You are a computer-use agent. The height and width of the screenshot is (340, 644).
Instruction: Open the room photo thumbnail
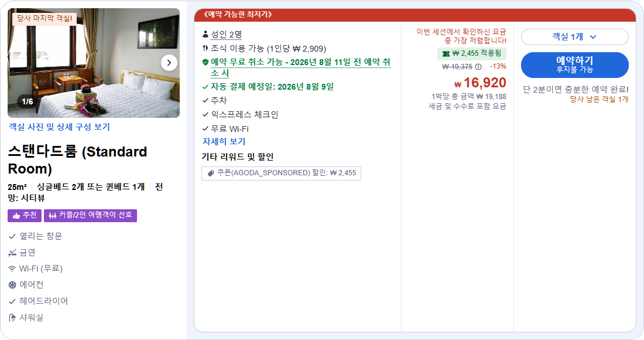[94, 63]
